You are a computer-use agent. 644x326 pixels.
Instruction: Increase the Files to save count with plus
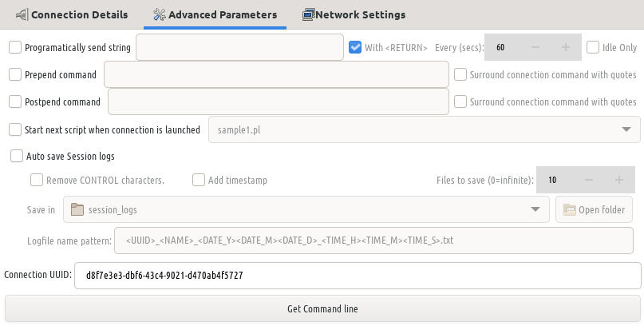pos(619,180)
